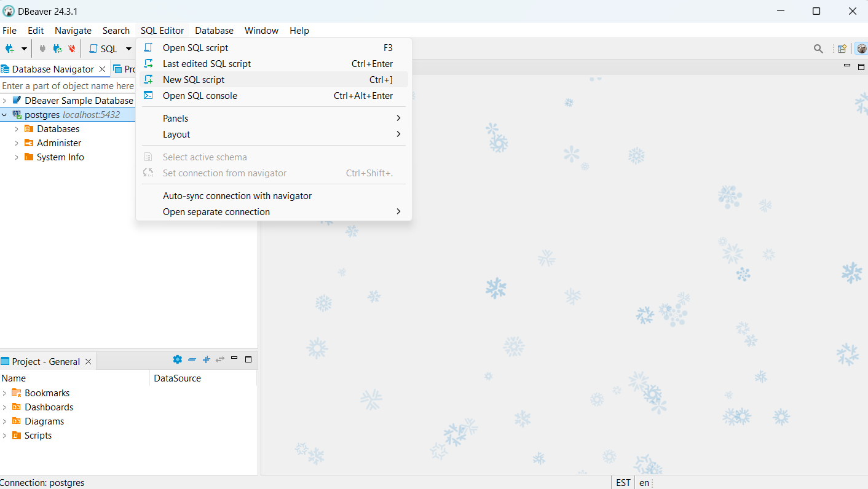Toggle link with editor in Project panel
Viewport: 868px width, 489px height.
pos(219,359)
